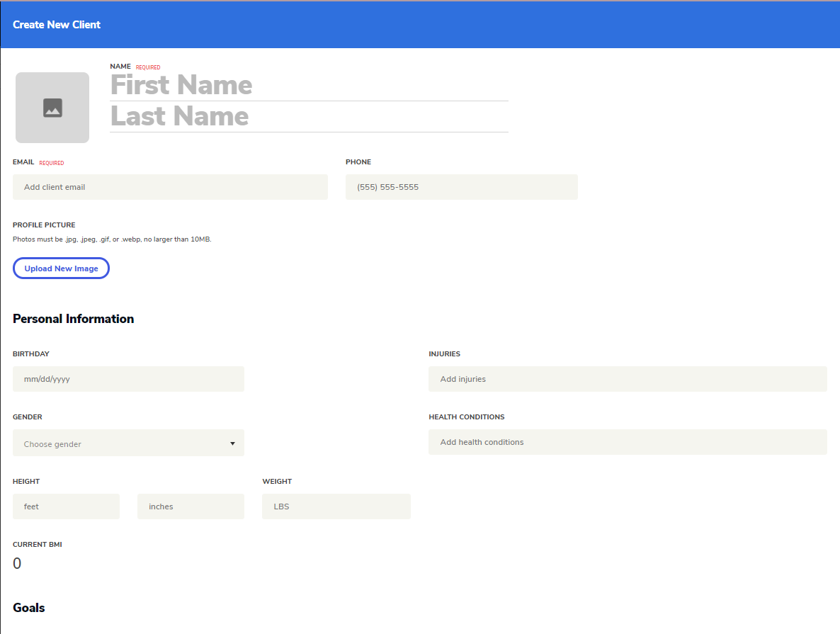Click the Goals section heading
Viewport: 840px width, 634px height.
29,608
